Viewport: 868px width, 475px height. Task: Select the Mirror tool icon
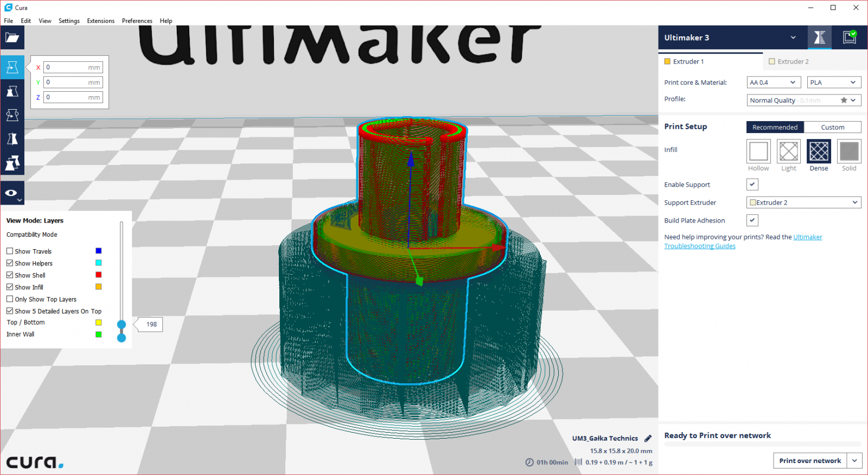(x=12, y=139)
